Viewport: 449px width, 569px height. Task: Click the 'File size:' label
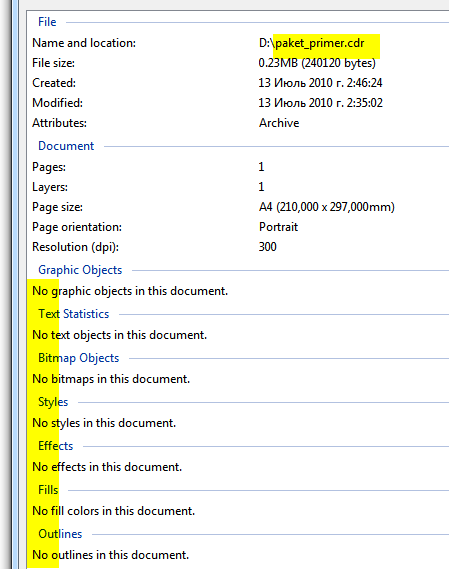pos(53,63)
